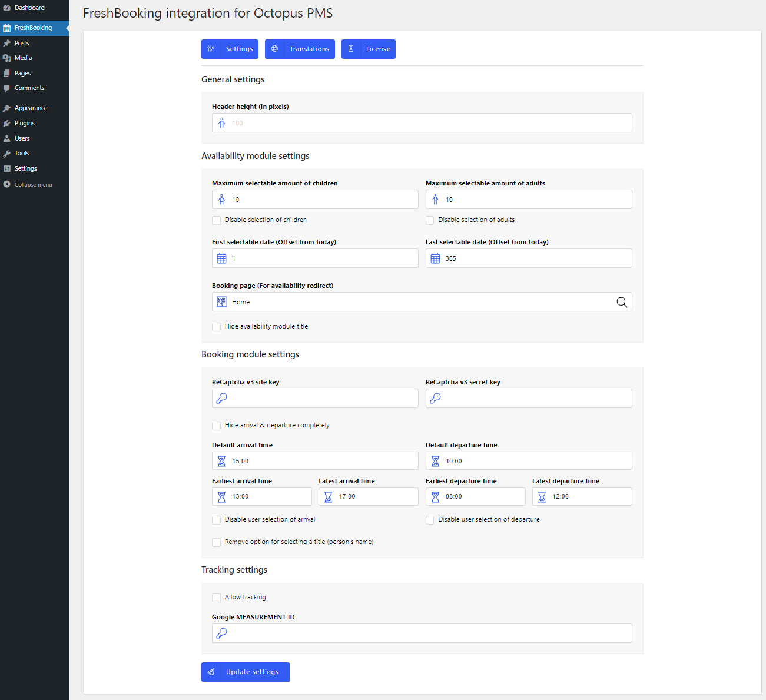766x700 pixels.
Task: Click the Collapse menu arrow icon
Action: click(7, 184)
